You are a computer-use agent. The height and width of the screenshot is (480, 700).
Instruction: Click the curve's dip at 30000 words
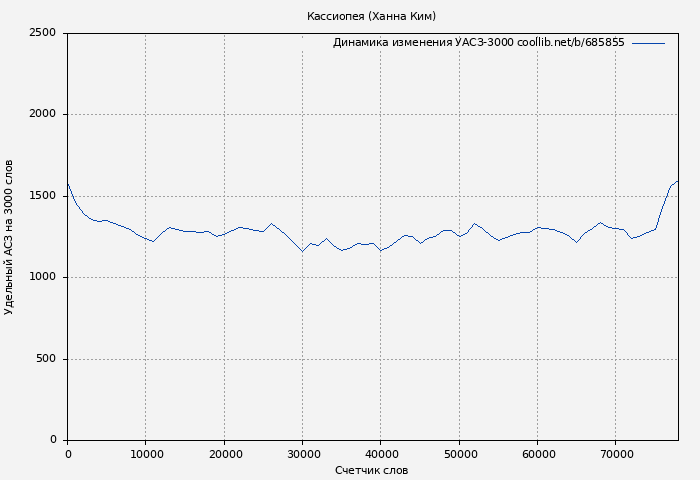(302, 251)
